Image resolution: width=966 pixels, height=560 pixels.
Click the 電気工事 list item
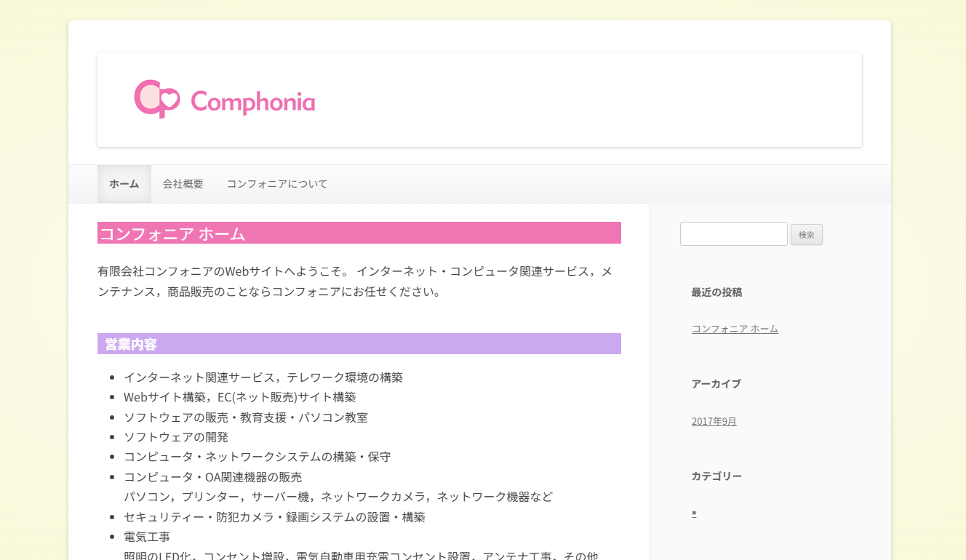pos(147,537)
